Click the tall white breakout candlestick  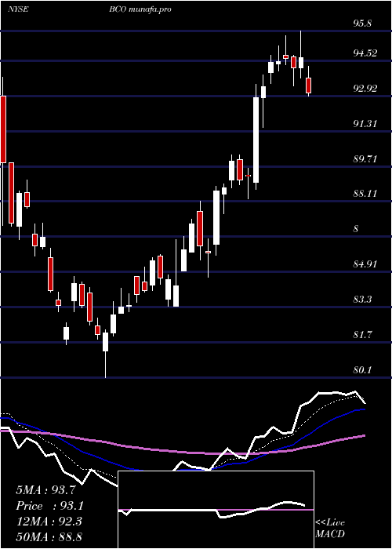256,140
